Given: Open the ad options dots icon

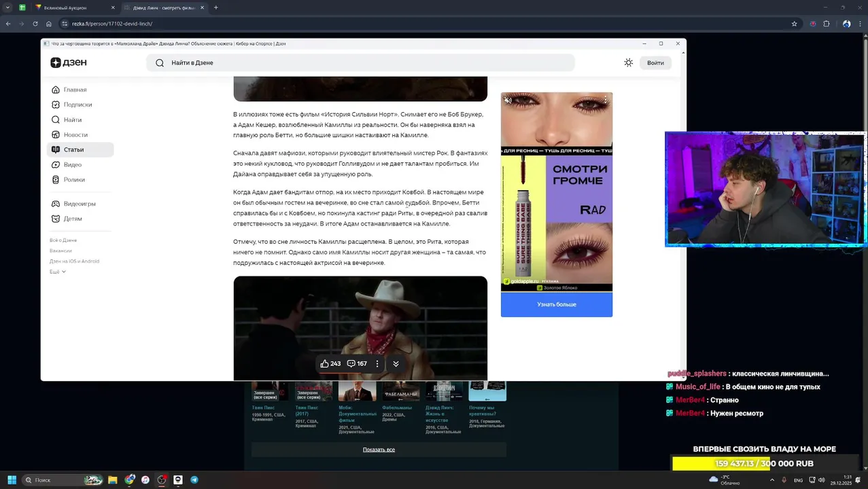Looking at the screenshot, I should click(605, 100).
